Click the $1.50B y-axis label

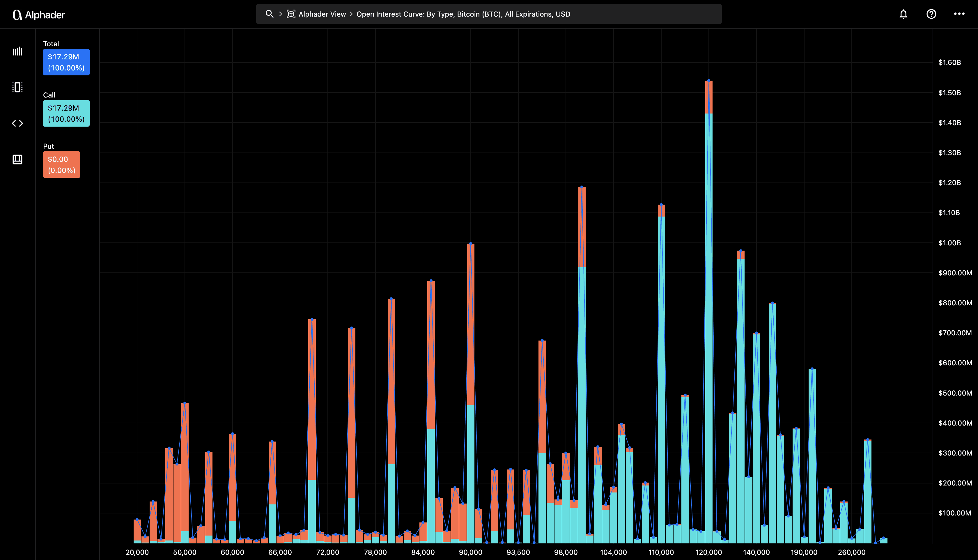pyautogui.click(x=949, y=93)
